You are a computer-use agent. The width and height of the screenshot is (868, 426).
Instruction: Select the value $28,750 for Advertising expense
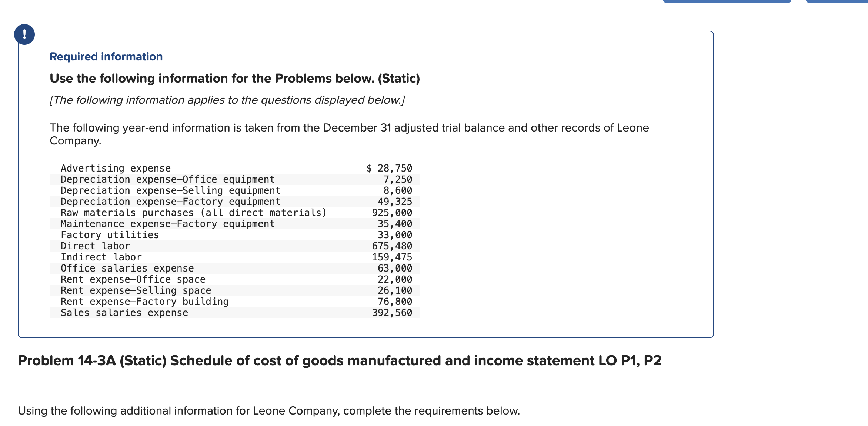(x=389, y=168)
